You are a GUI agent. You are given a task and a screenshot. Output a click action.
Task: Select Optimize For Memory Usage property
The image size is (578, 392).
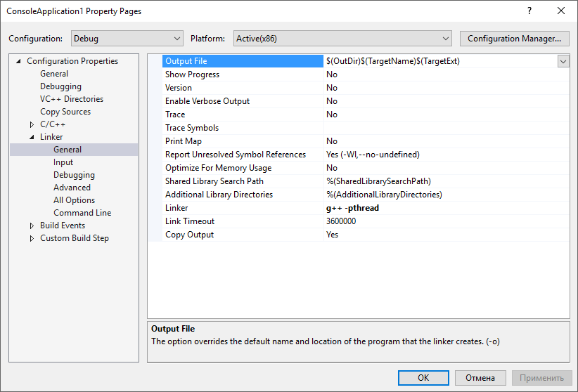click(x=243, y=168)
